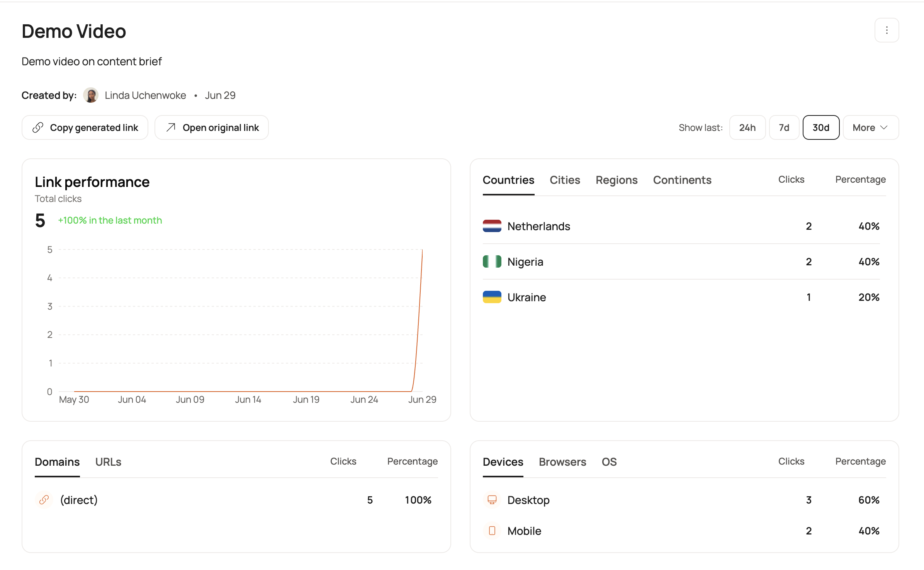The image size is (924, 570).
Task: Click the (direct) 100% percentage value
Action: point(418,500)
